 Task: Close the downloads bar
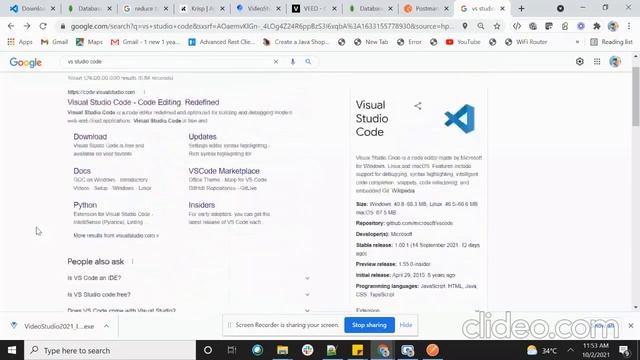click(x=631, y=326)
